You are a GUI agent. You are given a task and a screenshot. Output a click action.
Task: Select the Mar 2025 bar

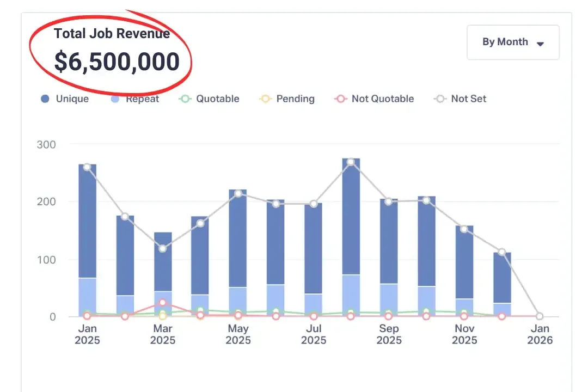[163, 274]
